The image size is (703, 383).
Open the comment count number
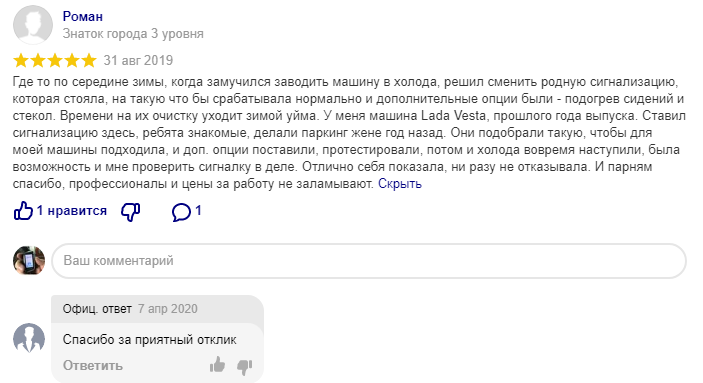[198, 210]
